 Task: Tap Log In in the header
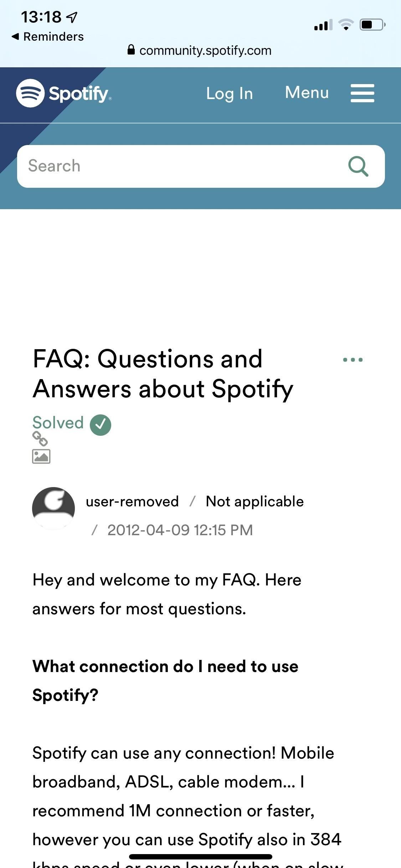click(x=230, y=94)
